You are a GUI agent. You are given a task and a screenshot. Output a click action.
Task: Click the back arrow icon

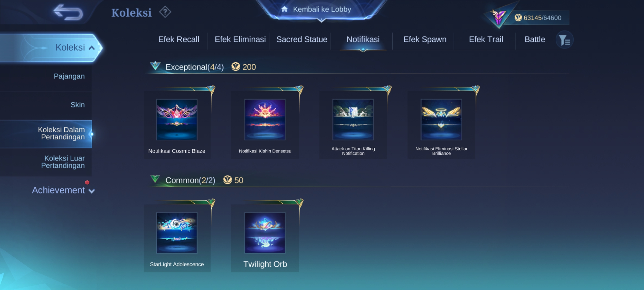click(x=68, y=12)
